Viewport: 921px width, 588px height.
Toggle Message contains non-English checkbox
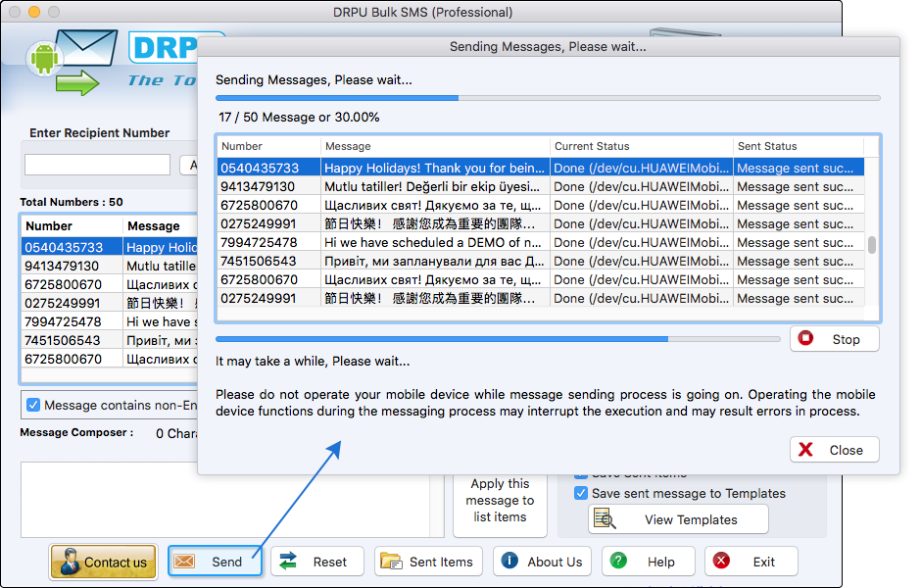33,405
